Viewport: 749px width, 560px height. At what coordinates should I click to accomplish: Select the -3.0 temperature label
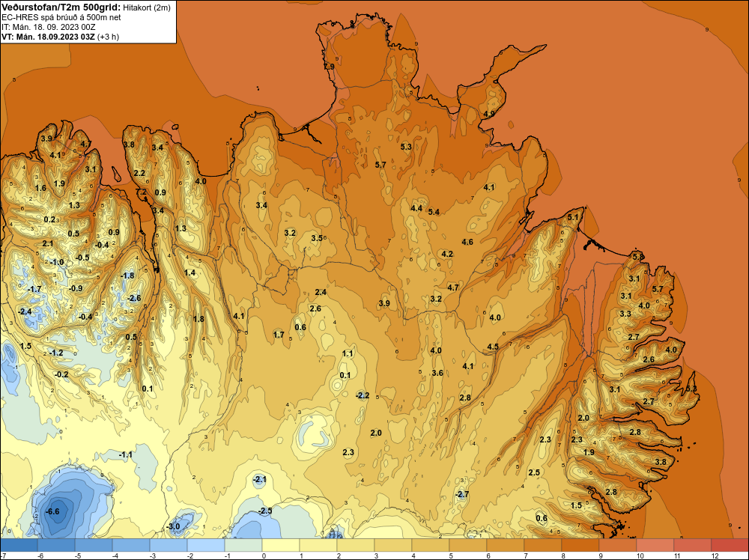pos(173,526)
